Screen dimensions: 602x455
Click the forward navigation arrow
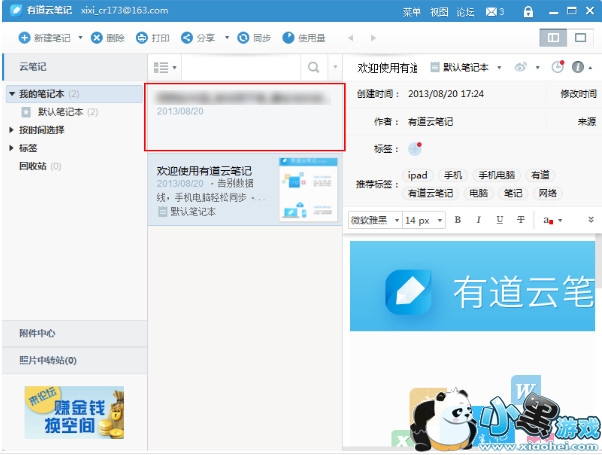[x=373, y=38]
